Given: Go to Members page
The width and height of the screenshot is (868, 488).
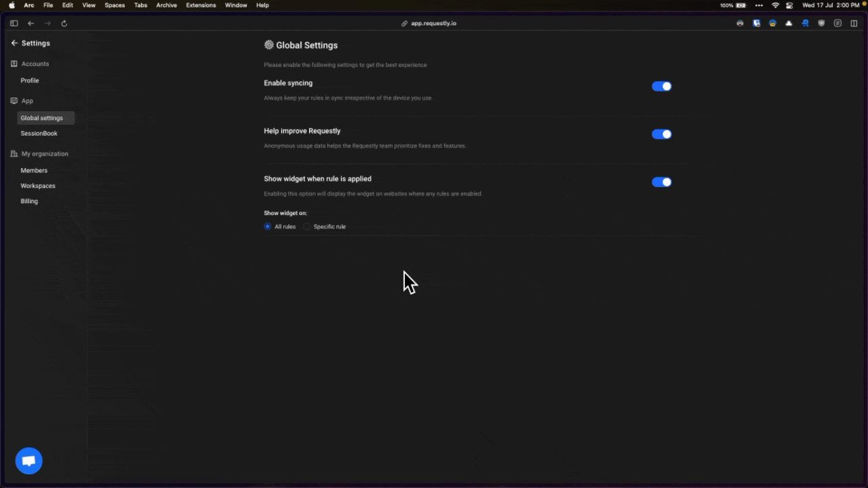Looking at the screenshot, I should [x=34, y=171].
